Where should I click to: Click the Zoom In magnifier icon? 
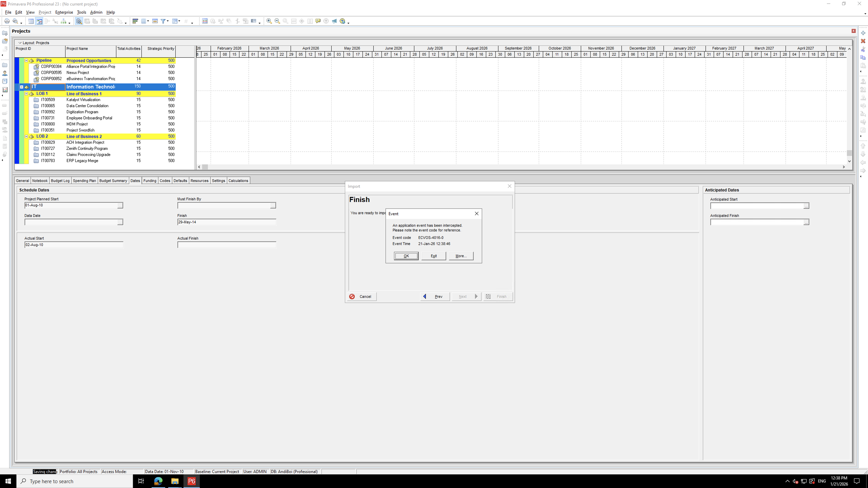269,21
